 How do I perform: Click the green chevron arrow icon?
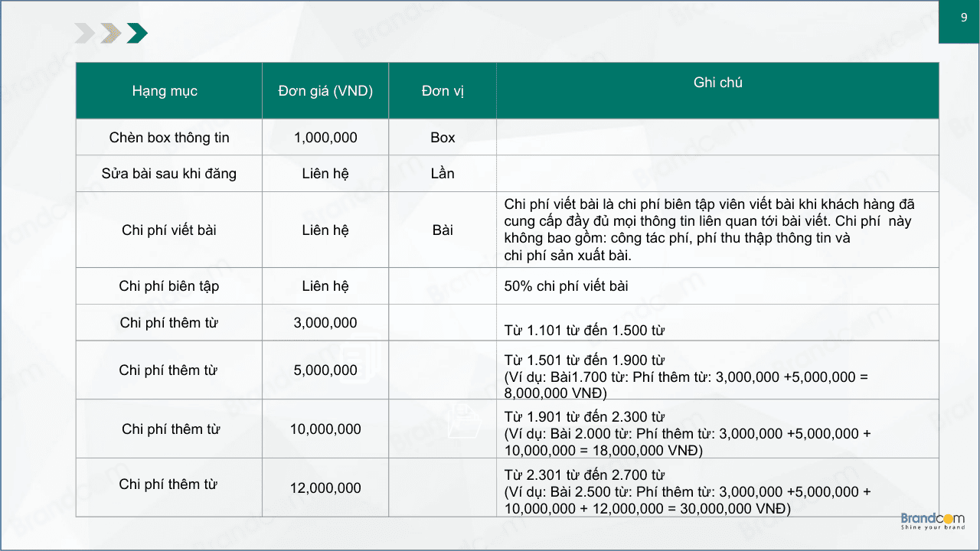click(137, 34)
